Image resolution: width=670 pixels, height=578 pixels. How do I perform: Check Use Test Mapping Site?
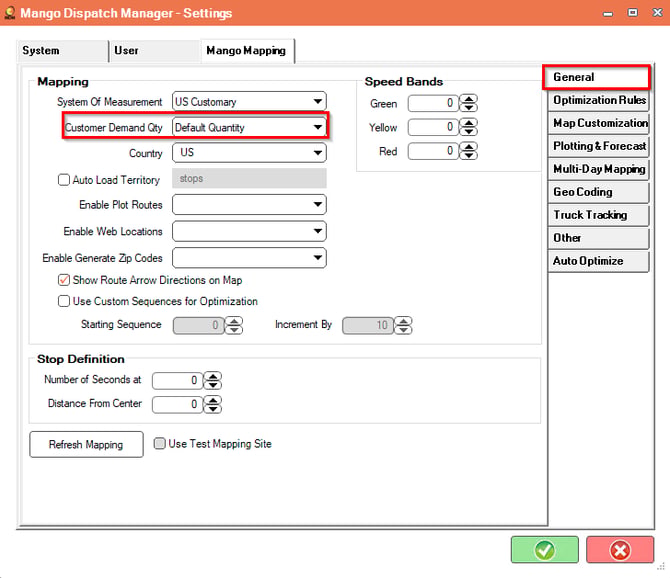(x=159, y=443)
